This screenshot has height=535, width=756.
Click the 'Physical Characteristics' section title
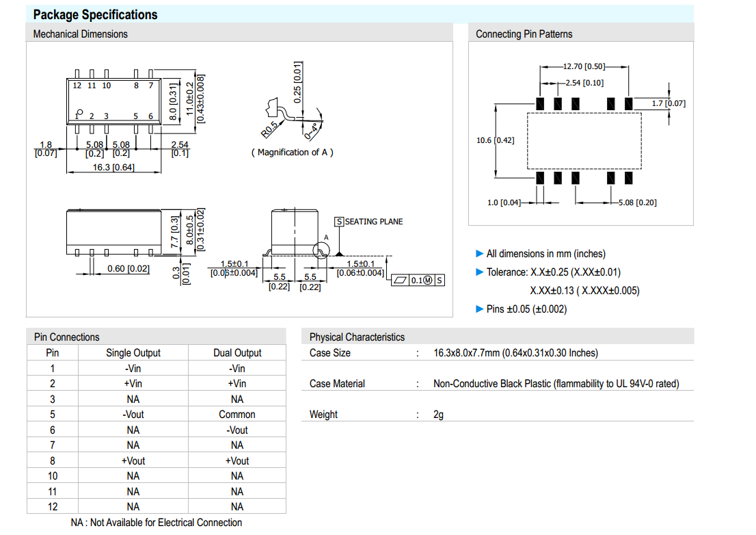[357, 337]
